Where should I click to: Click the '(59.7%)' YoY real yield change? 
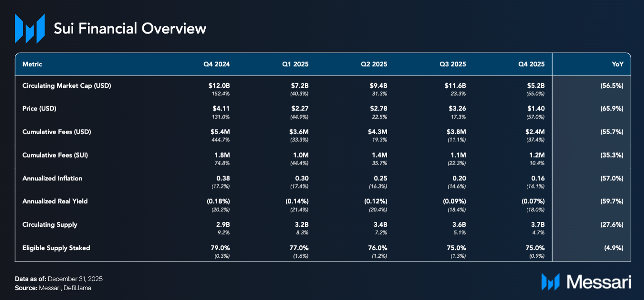(x=612, y=201)
